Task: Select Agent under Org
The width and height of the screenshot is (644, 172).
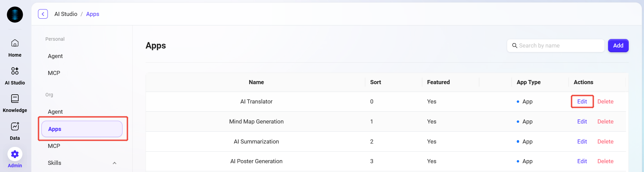Action: [x=55, y=112]
